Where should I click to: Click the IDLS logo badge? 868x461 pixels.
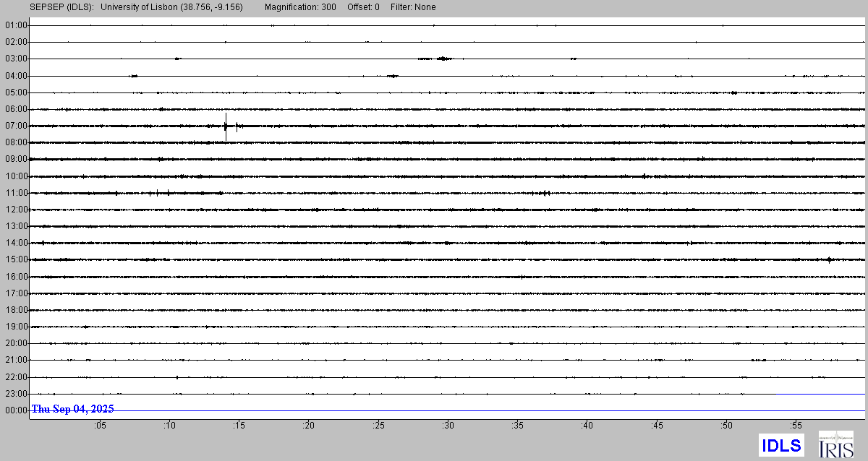781,445
